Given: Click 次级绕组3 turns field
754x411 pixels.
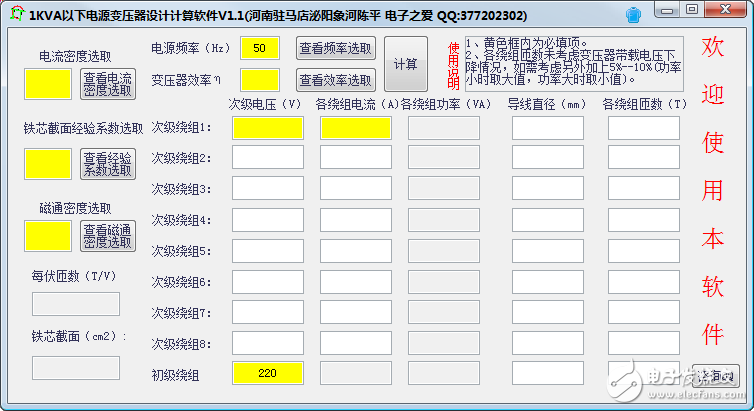Looking at the screenshot, I should [x=644, y=188].
